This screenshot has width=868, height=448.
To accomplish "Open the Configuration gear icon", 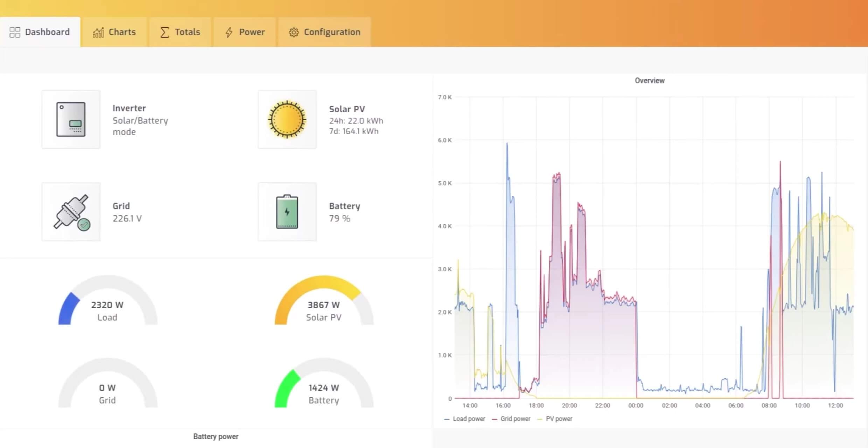I will click(x=294, y=32).
